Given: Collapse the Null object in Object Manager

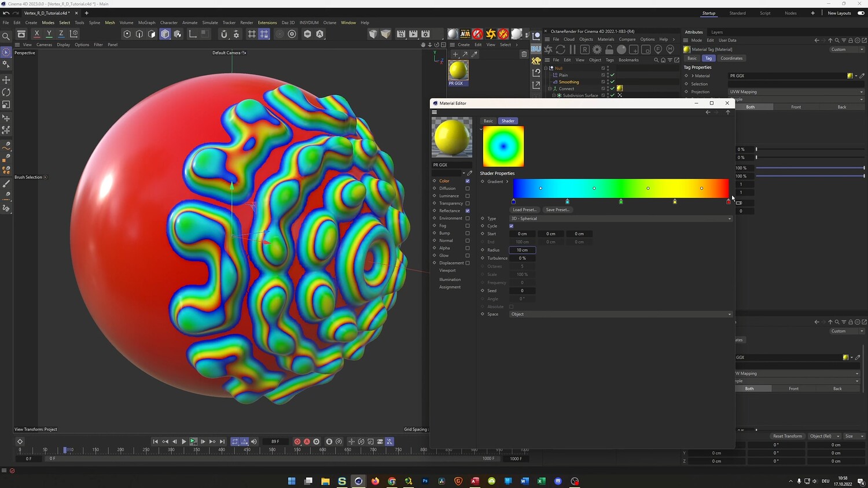Looking at the screenshot, I should coord(546,68).
